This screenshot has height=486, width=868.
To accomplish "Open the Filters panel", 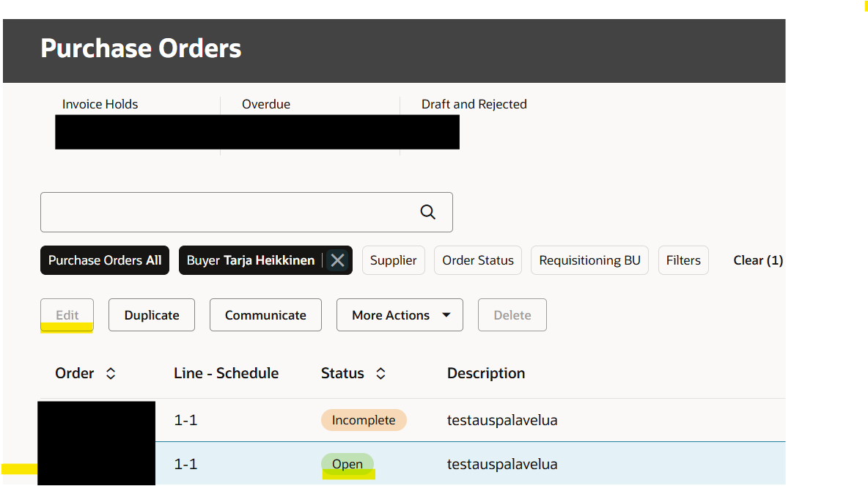I will 683,259.
